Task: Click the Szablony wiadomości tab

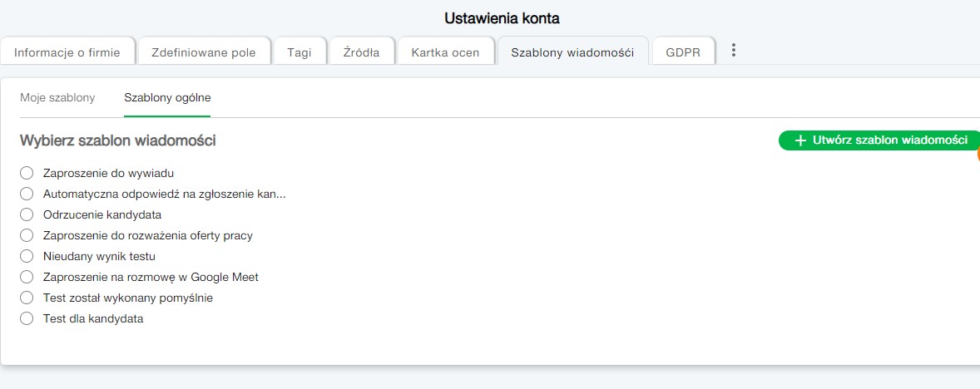Action: click(x=572, y=52)
